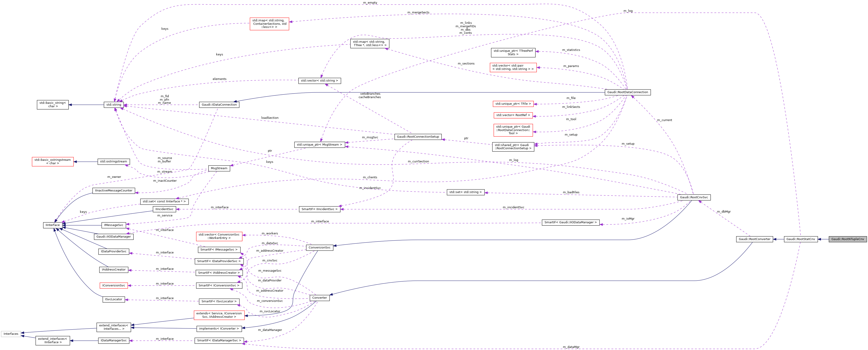The width and height of the screenshot is (868, 350).
Task: Open the Gaudi::RootDataConnection node
Action: tap(628, 92)
